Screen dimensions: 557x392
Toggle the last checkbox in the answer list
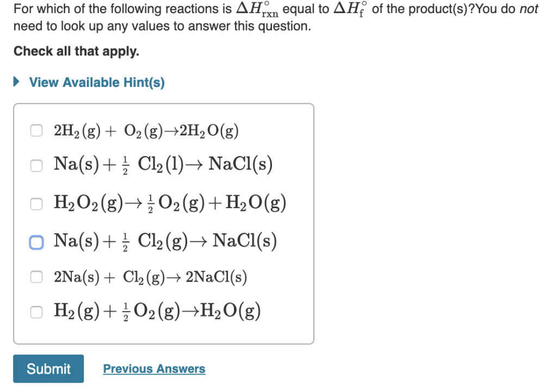(36, 312)
